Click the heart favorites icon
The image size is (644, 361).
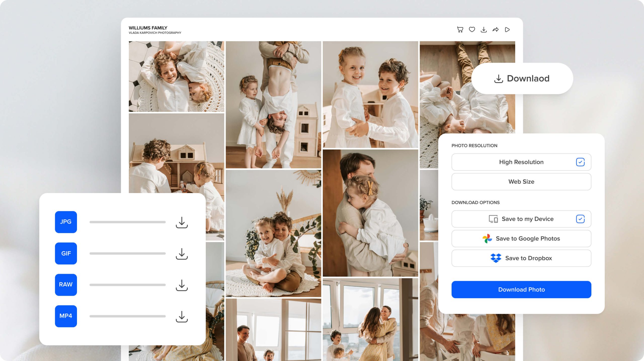tap(472, 30)
